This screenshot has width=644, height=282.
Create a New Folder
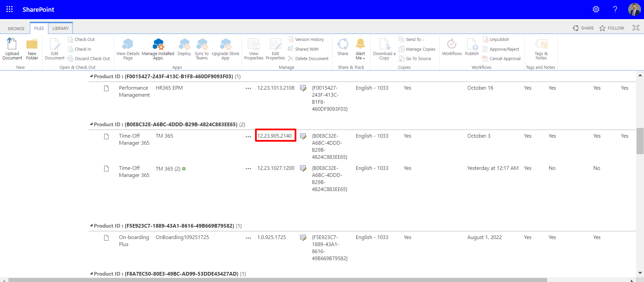[x=32, y=49]
